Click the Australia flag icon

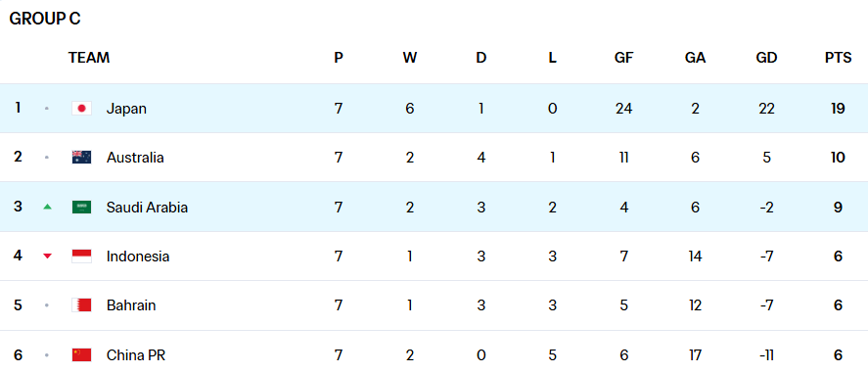pyautogui.click(x=81, y=158)
